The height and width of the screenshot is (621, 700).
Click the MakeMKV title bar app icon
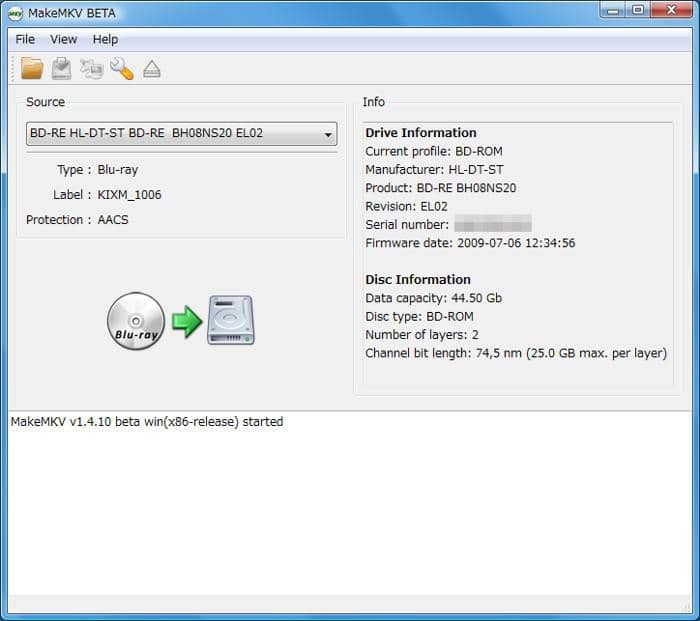pyautogui.click(x=16, y=13)
